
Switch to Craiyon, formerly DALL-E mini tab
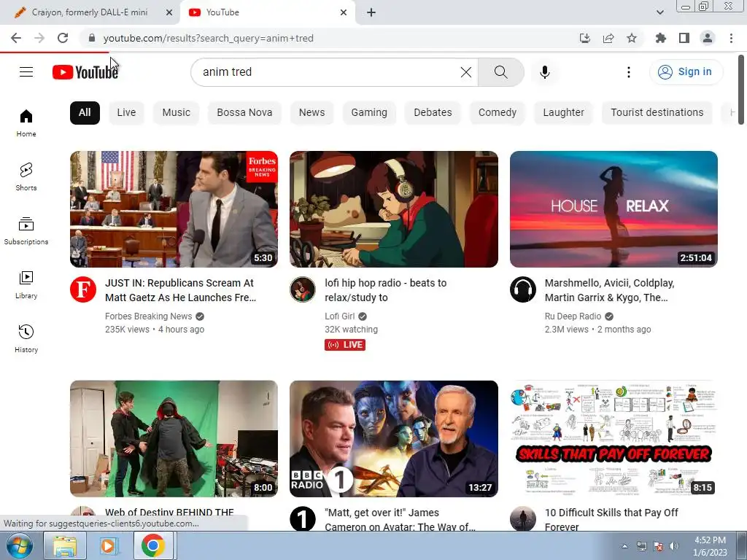click(90, 12)
